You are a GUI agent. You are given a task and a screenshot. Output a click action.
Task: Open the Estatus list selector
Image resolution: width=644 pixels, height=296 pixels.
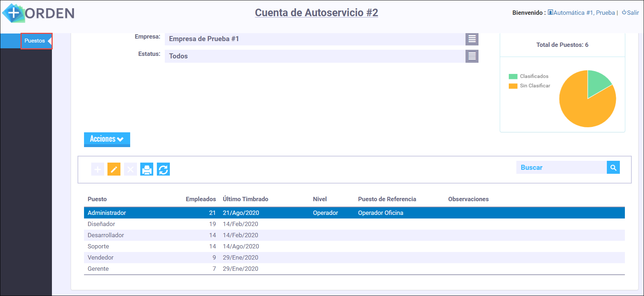(472, 56)
